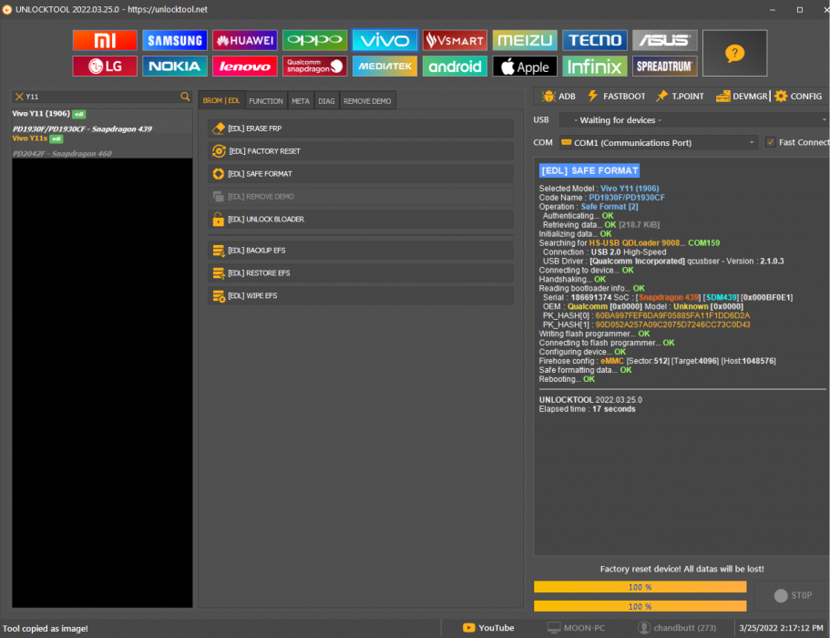Click the chandbutt user avatar icon

pos(644,628)
